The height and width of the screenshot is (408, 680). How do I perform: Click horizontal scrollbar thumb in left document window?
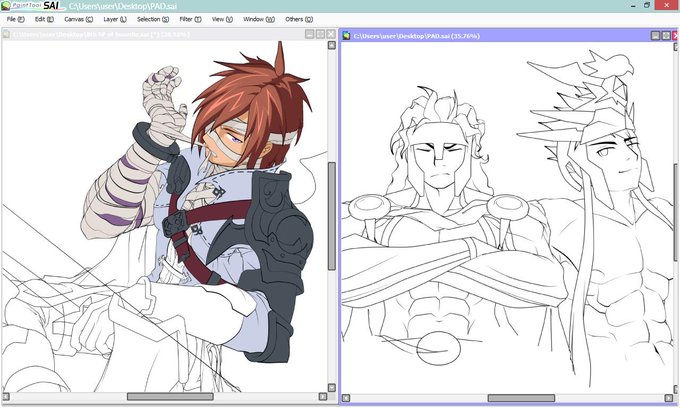click(170, 397)
